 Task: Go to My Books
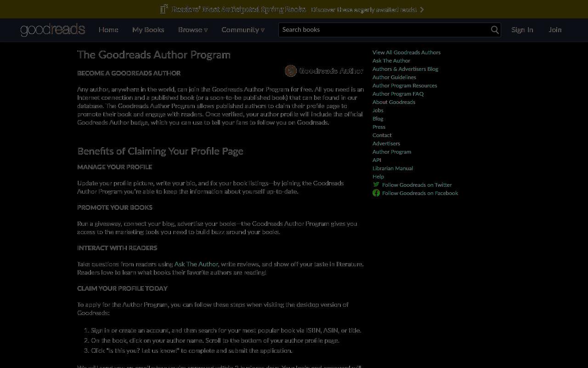point(148,30)
